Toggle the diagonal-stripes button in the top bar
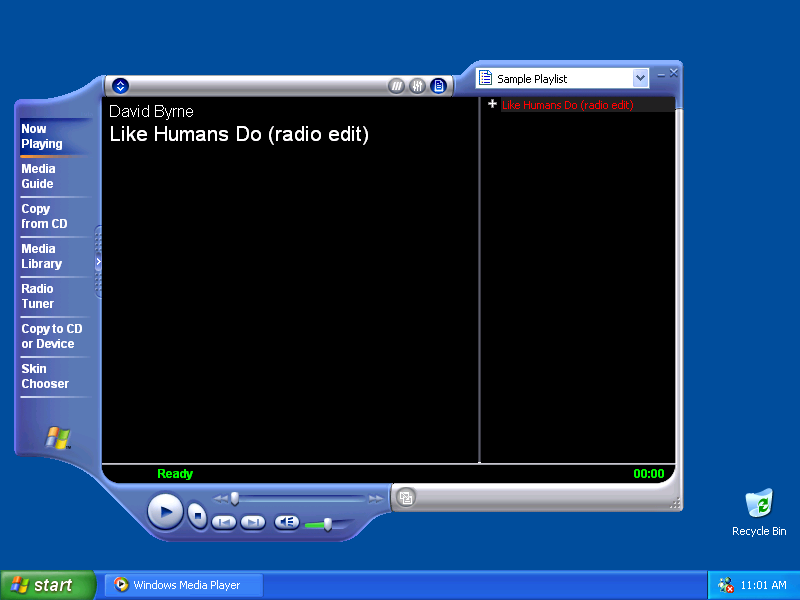This screenshot has width=800, height=600. (396, 86)
